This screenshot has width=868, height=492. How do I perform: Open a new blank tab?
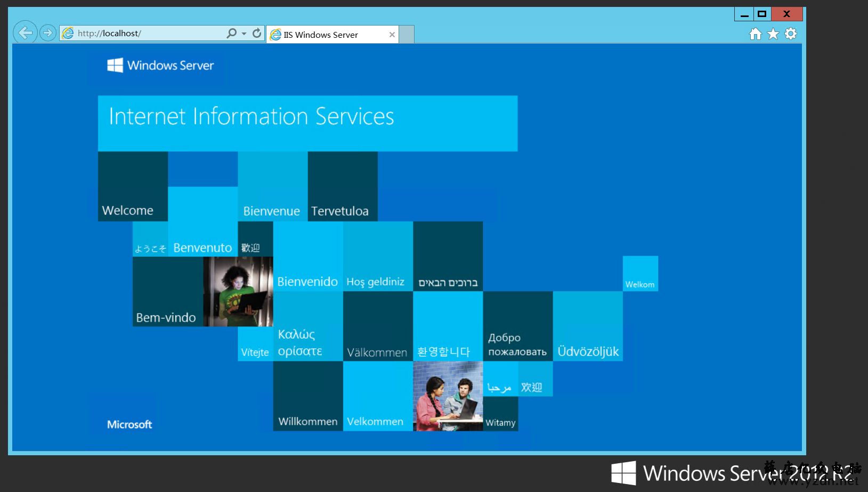tap(407, 35)
